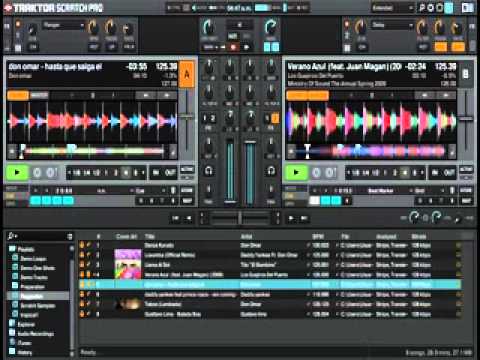The height and width of the screenshot is (360, 480).
Task: Toggle Deck B loop ACTIVE button
Action: pyautogui.click(x=466, y=169)
